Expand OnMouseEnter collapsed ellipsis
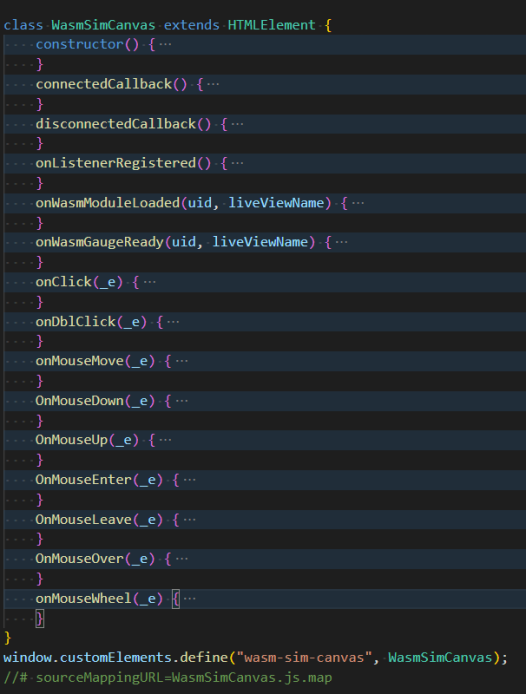 click(190, 480)
